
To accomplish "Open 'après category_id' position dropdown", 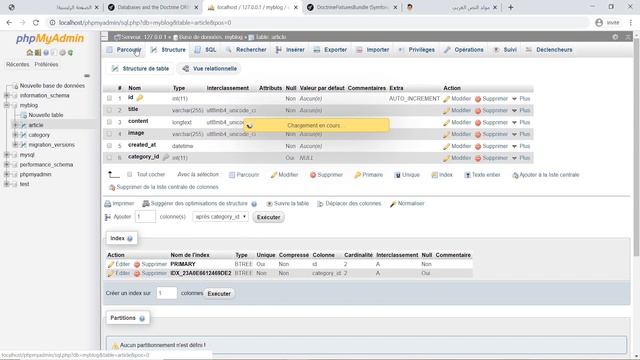I will pyautogui.click(x=220, y=217).
